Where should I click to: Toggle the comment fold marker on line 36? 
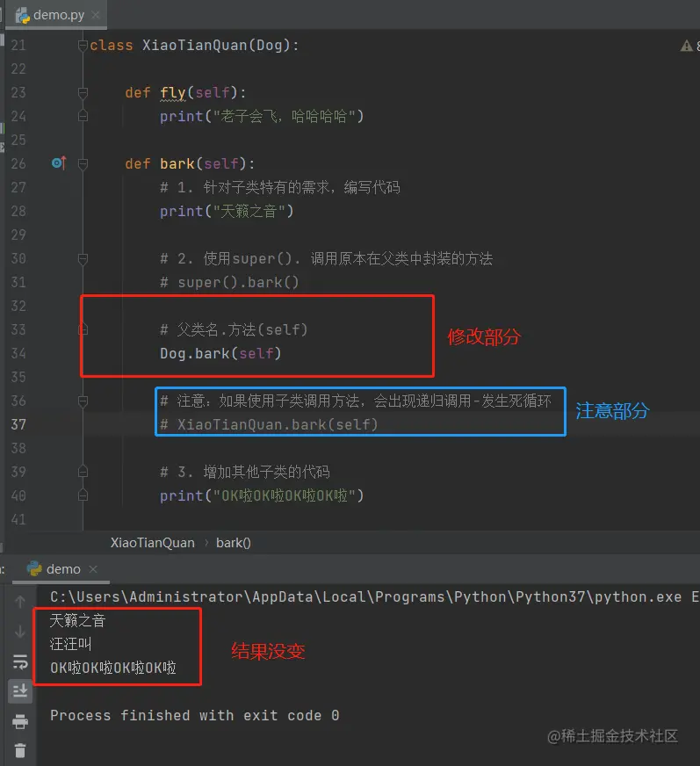[x=83, y=401]
